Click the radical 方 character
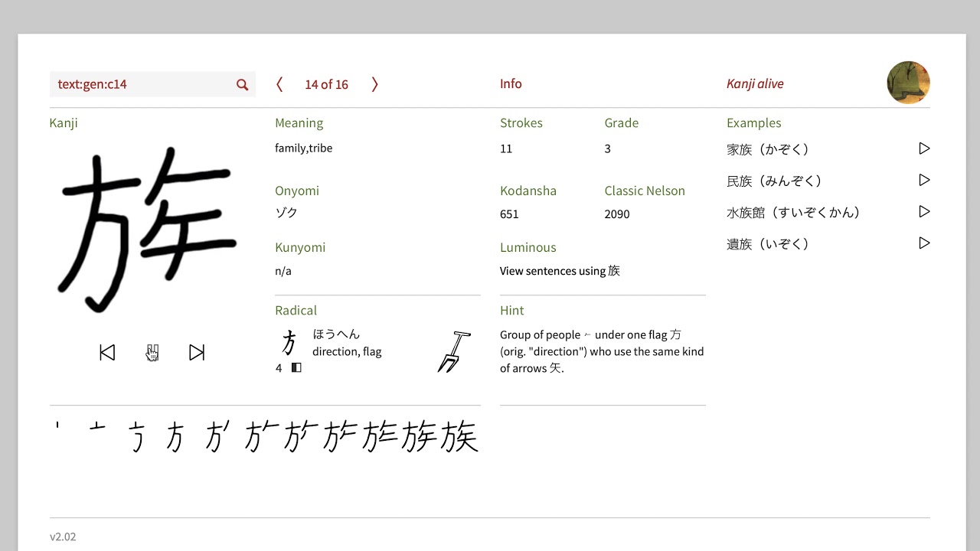Image resolution: width=980 pixels, height=551 pixels. click(x=289, y=342)
